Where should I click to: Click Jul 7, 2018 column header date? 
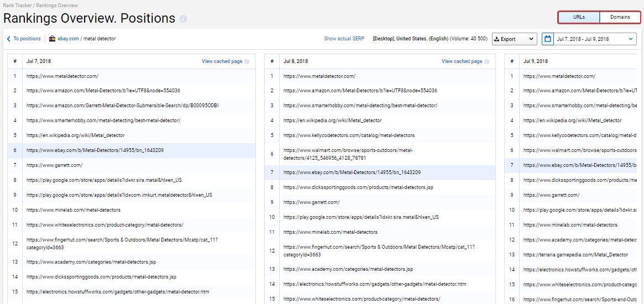pos(39,61)
